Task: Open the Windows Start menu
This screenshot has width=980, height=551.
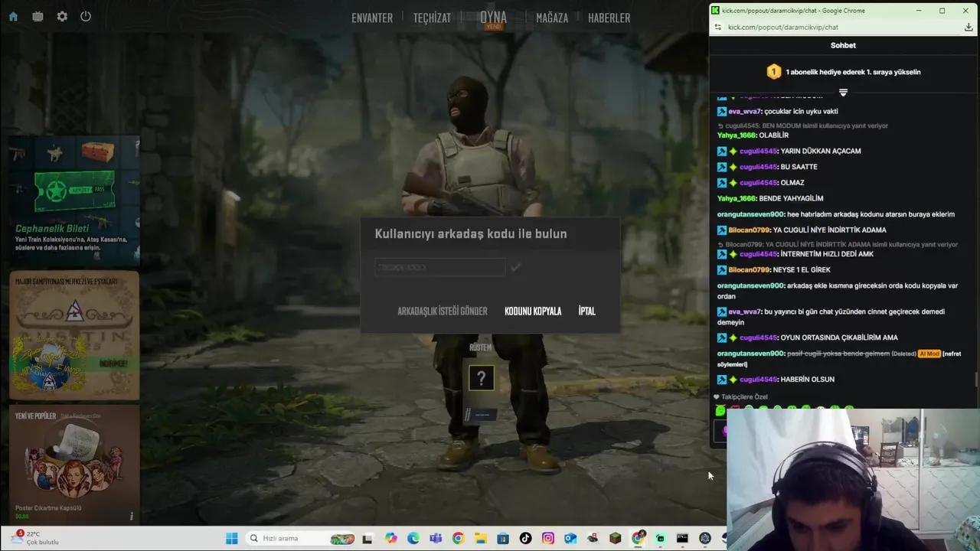Action: pos(231,538)
